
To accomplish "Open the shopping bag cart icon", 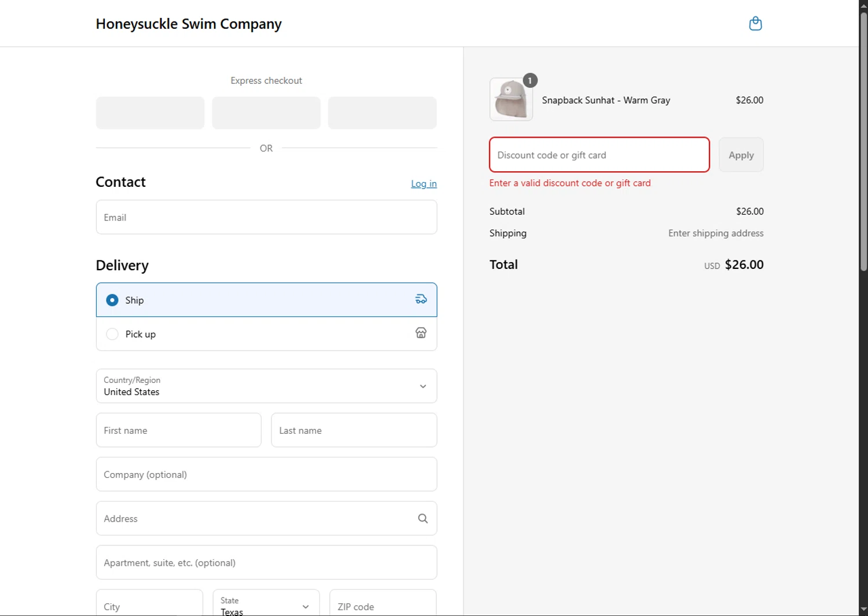I will [x=755, y=24].
